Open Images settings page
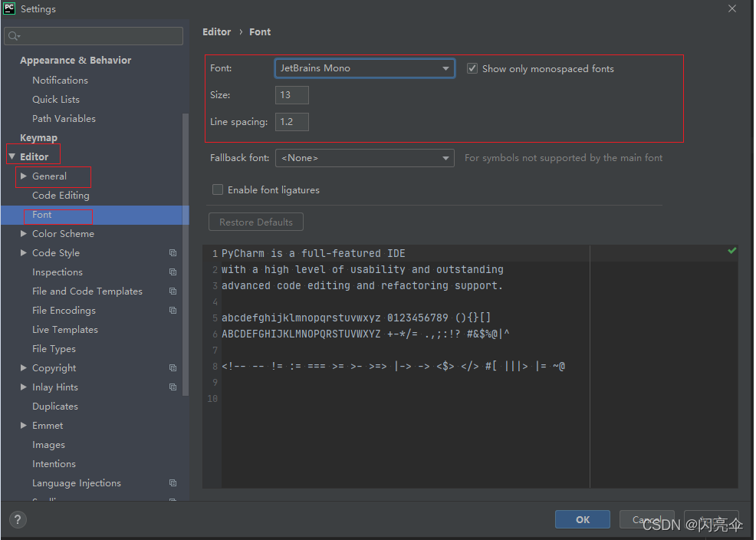Image resolution: width=756 pixels, height=540 pixels. 49,445
